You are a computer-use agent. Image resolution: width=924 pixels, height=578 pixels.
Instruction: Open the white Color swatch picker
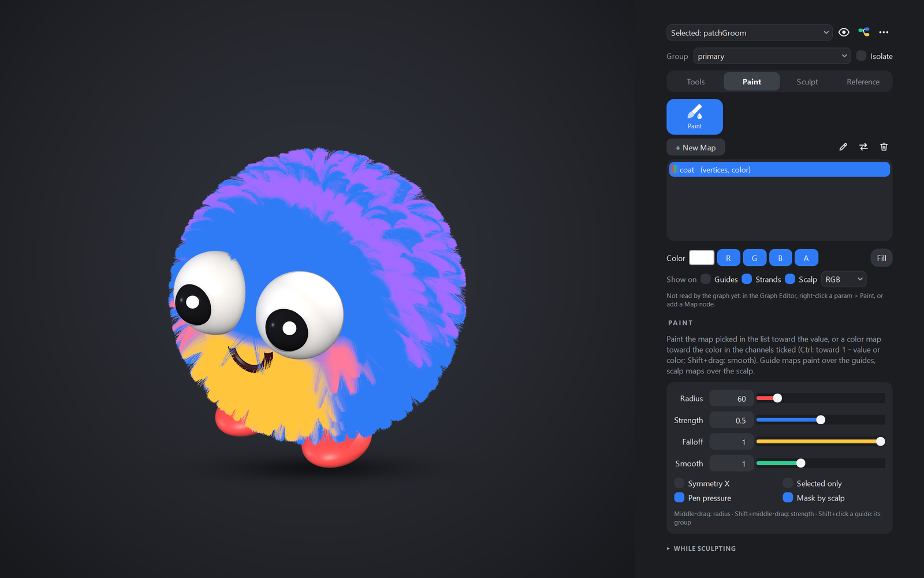pyautogui.click(x=702, y=258)
